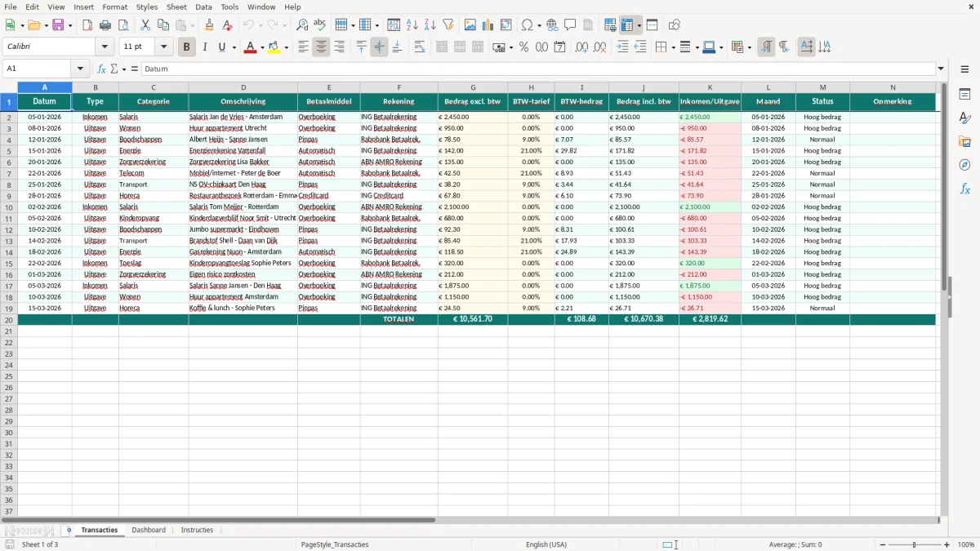980x551 pixels.
Task: Open the Data menu
Action: (203, 7)
